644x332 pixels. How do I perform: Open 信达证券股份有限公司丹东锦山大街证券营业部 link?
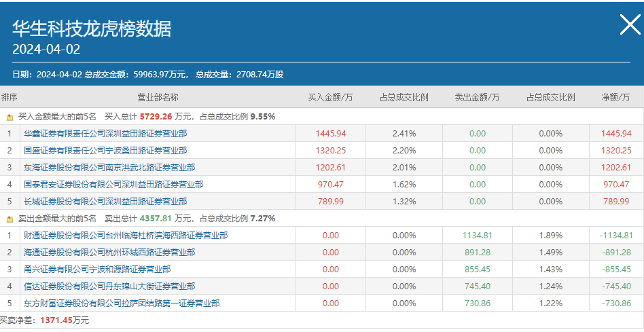pos(109,286)
